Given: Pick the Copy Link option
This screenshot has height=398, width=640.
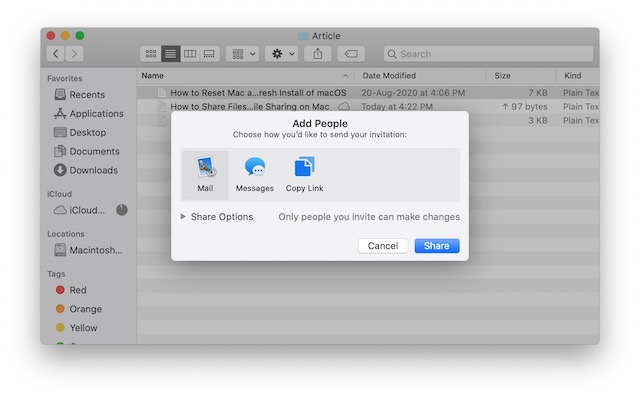Looking at the screenshot, I should click(x=304, y=175).
